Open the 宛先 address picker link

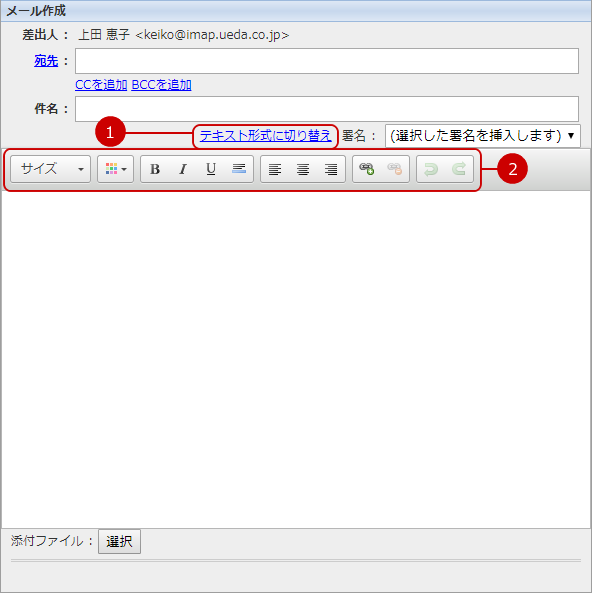pos(46,61)
